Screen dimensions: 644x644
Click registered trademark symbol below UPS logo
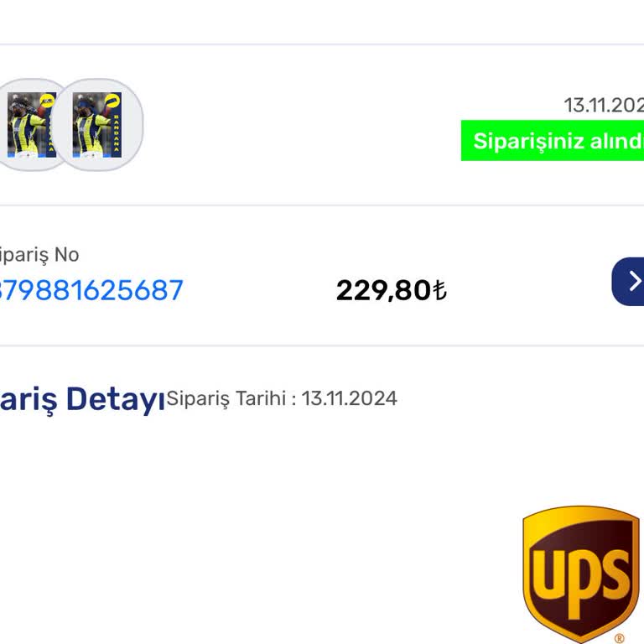(x=620, y=638)
